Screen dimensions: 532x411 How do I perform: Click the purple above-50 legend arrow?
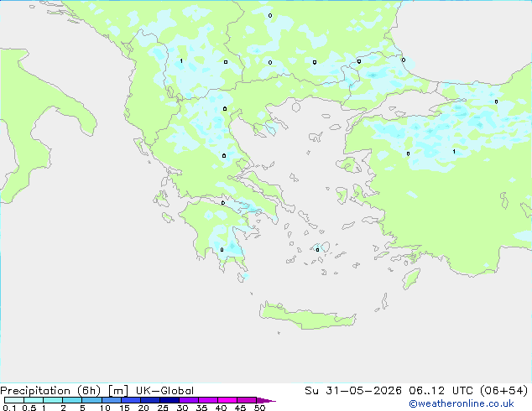(x=266, y=400)
